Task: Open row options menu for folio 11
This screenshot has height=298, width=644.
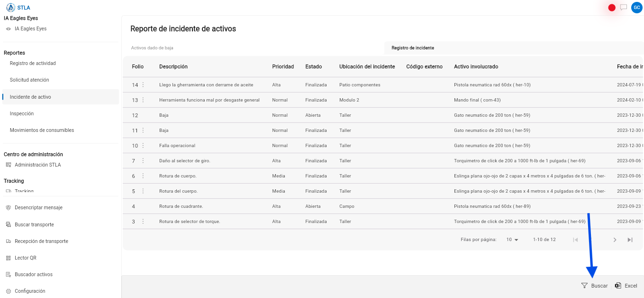Action: [143, 130]
